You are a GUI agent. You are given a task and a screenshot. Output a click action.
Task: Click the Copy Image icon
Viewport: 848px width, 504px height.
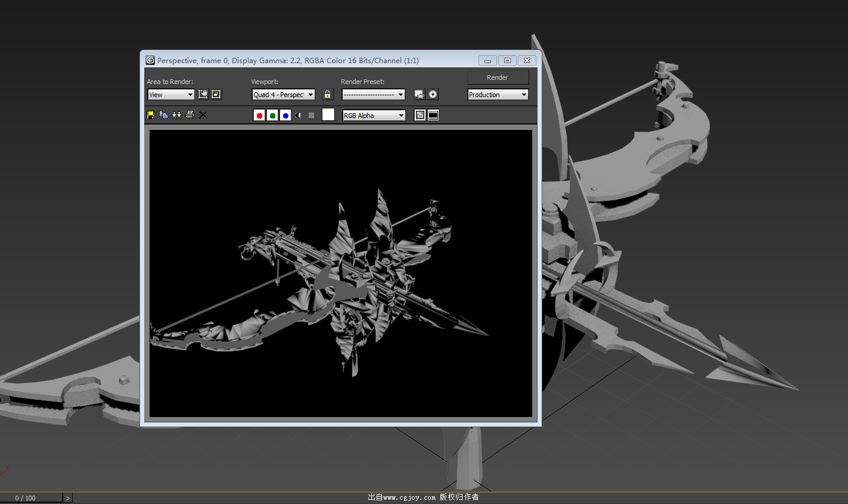[164, 115]
